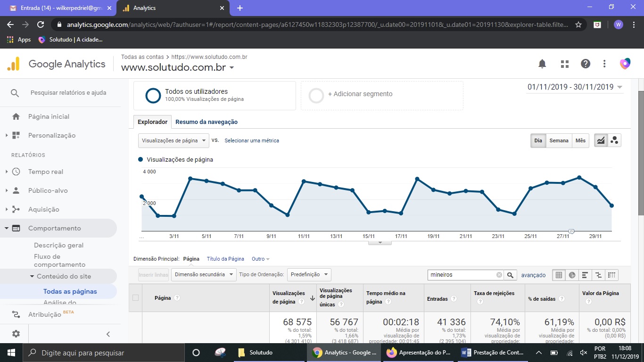The width and height of the screenshot is (644, 362).
Task: Open the notifications bell icon
Action: (x=542, y=64)
